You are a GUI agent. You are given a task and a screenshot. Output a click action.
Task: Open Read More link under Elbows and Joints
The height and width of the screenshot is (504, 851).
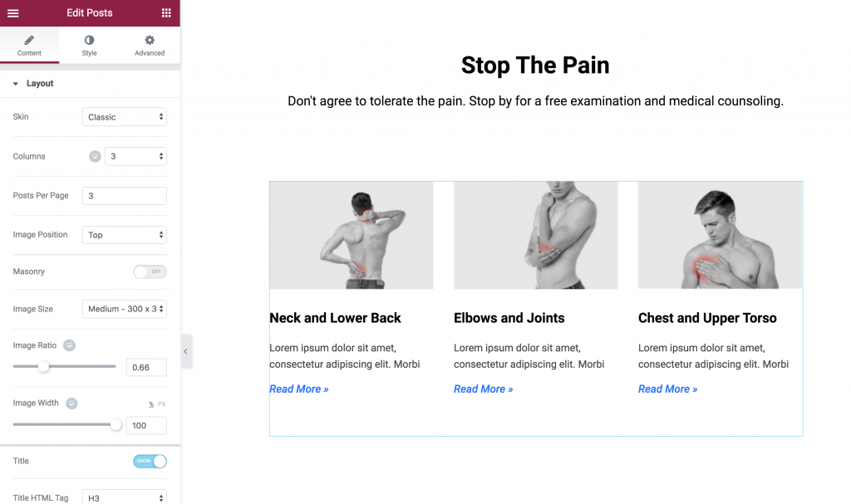483,389
